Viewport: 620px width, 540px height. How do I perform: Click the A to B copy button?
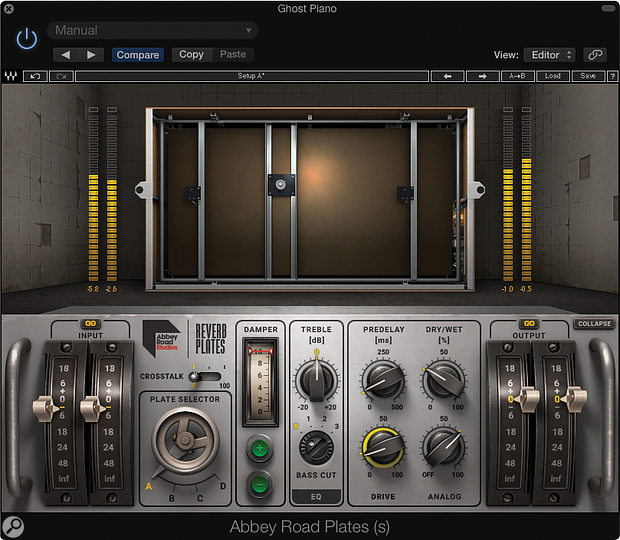518,76
